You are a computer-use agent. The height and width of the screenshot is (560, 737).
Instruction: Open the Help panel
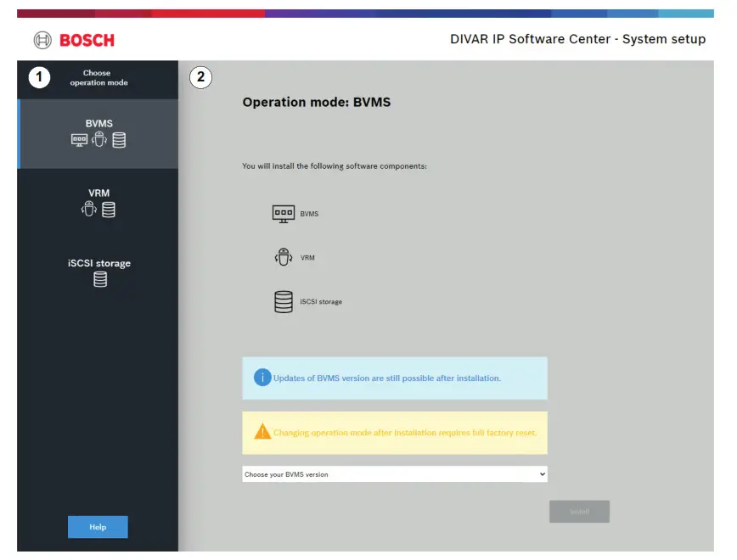(97, 527)
